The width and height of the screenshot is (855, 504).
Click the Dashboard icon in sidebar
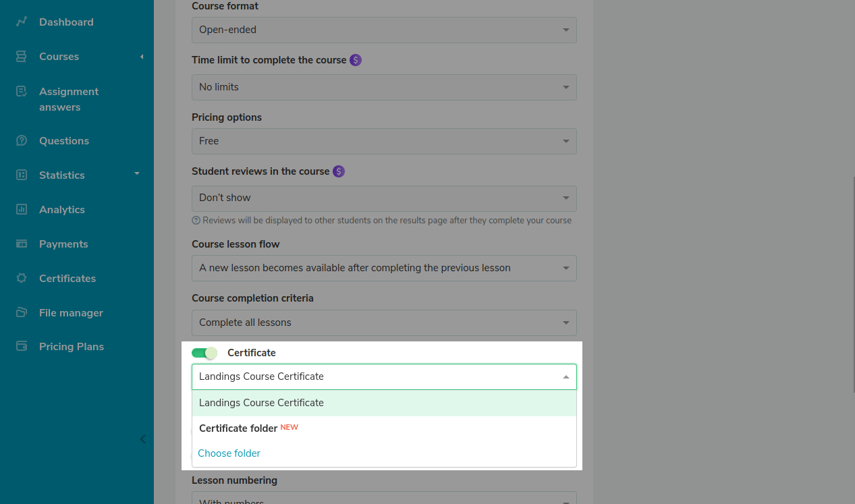(x=22, y=22)
